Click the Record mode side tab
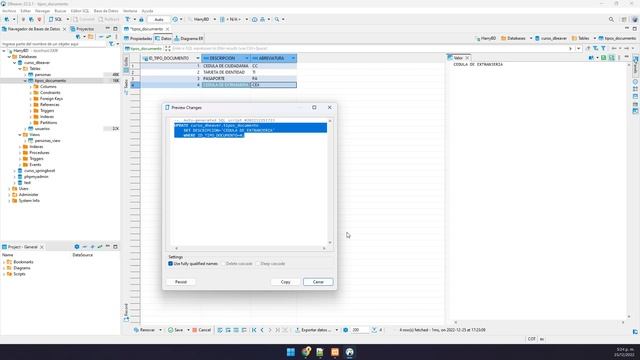Image resolution: width=640 pixels, height=360 pixels. [x=126, y=312]
